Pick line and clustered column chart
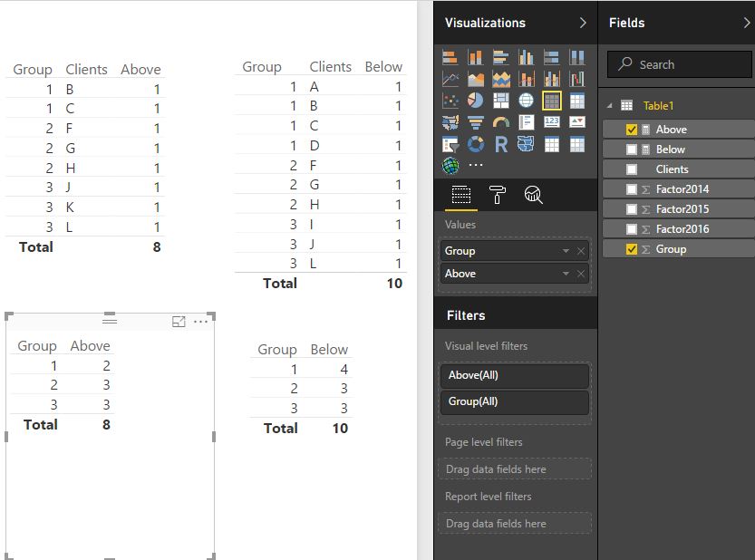 pyautogui.click(x=551, y=79)
